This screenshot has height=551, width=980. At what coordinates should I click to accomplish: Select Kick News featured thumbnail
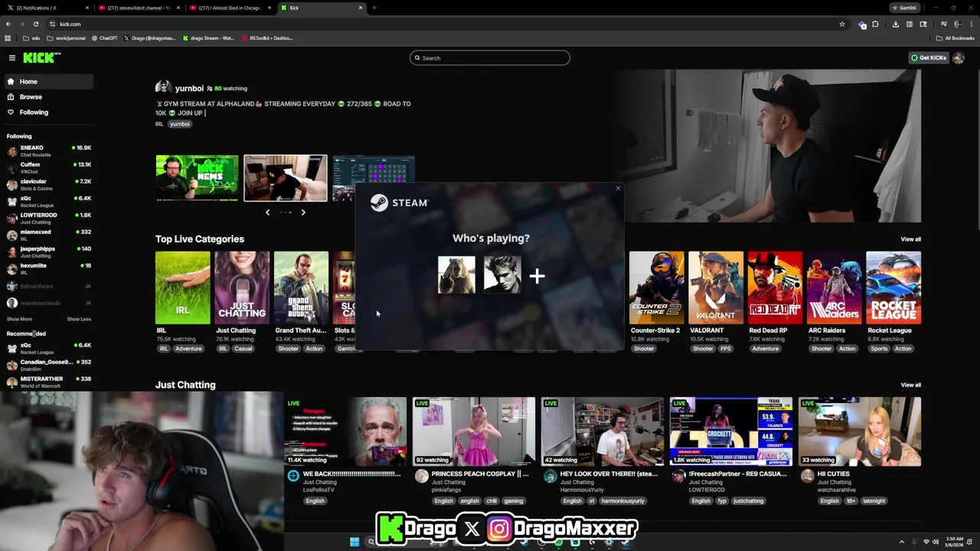pos(197,178)
